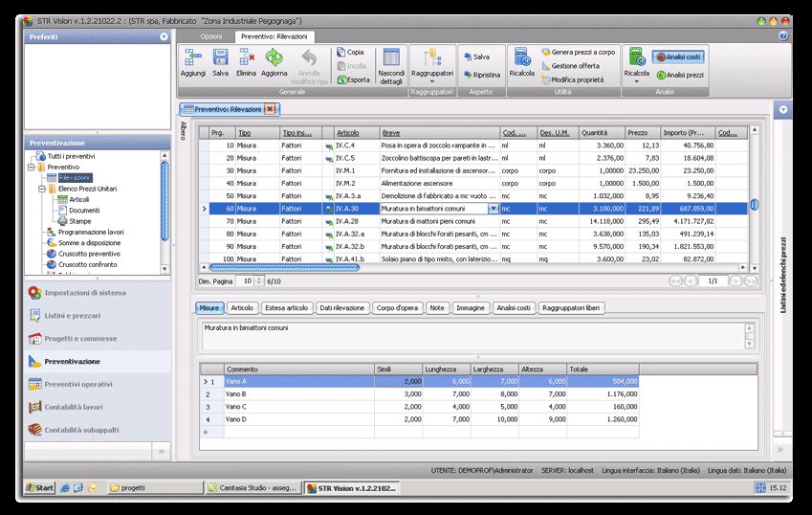Open dropdown in Breve cell of row 60

[x=493, y=208]
